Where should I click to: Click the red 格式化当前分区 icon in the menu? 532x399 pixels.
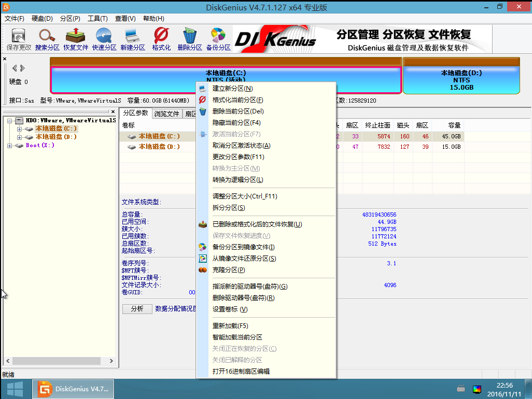point(203,99)
